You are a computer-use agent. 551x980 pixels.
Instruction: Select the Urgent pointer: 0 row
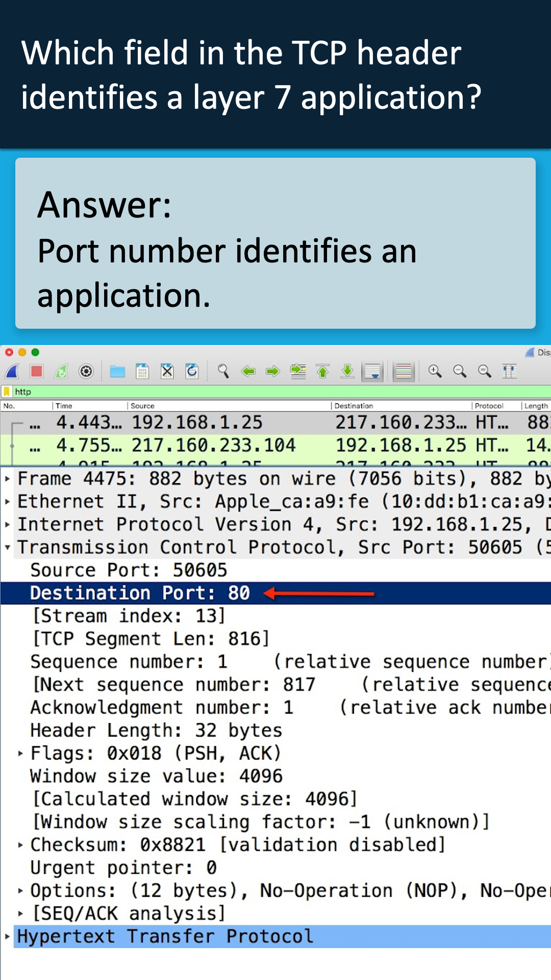pyautogui.click(x=275, y=868)
